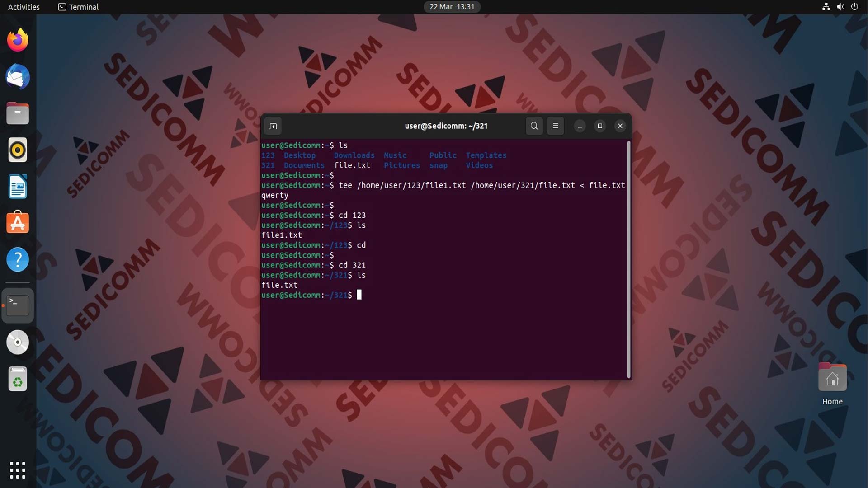868x488 pixels.
Task: Open a new terminal tab
Action: click(x=273, y=126)
